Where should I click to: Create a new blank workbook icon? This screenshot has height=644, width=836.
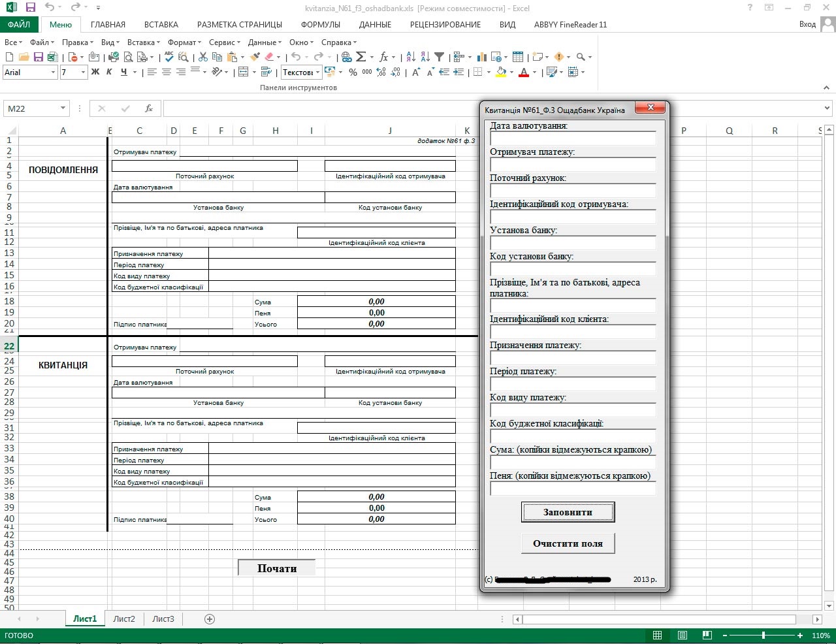(x=9, y=57)
